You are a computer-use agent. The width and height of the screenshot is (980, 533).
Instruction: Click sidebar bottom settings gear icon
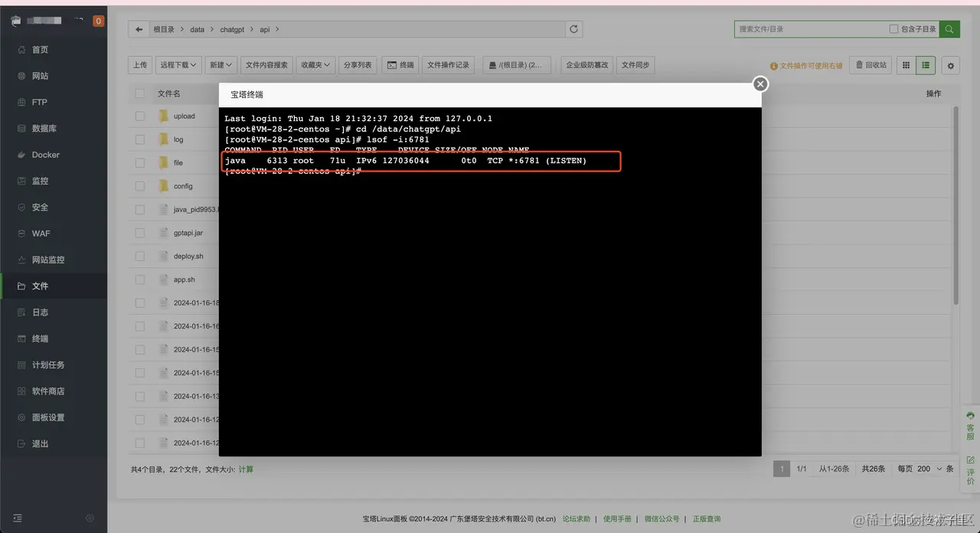90,518
